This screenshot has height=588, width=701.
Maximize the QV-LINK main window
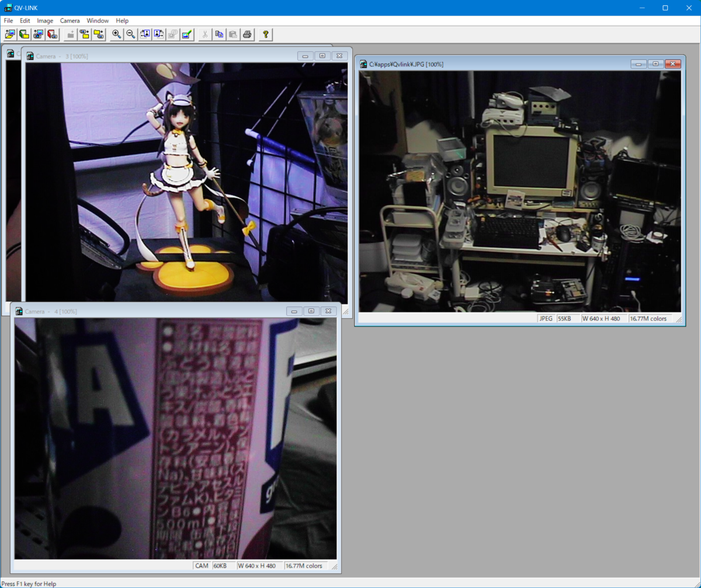(x=665, y=8)
